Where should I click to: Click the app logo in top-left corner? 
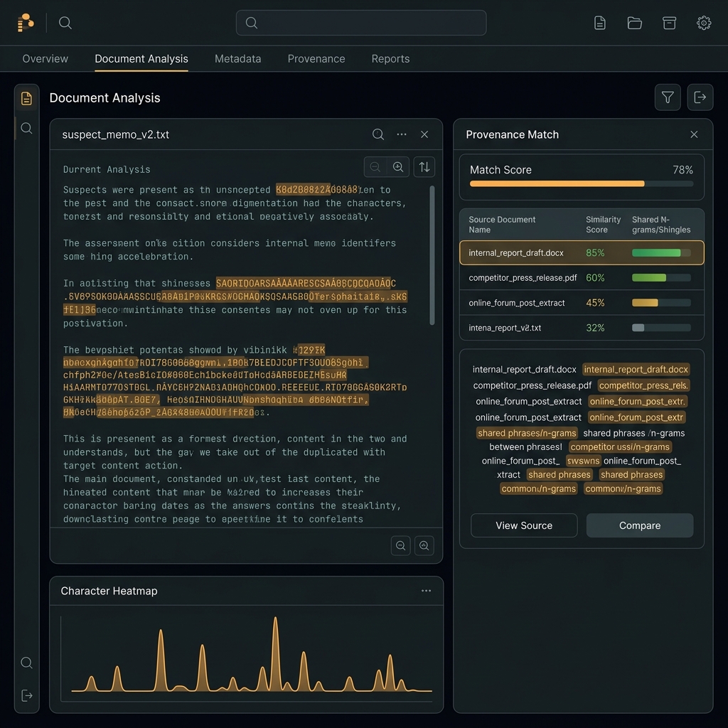point(26,22)
